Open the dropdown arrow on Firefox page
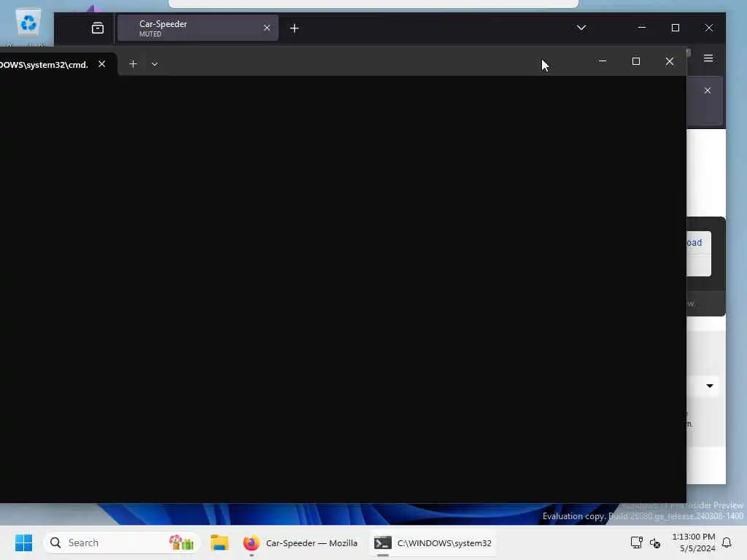 pyautogui.click(x=709, y=386)
